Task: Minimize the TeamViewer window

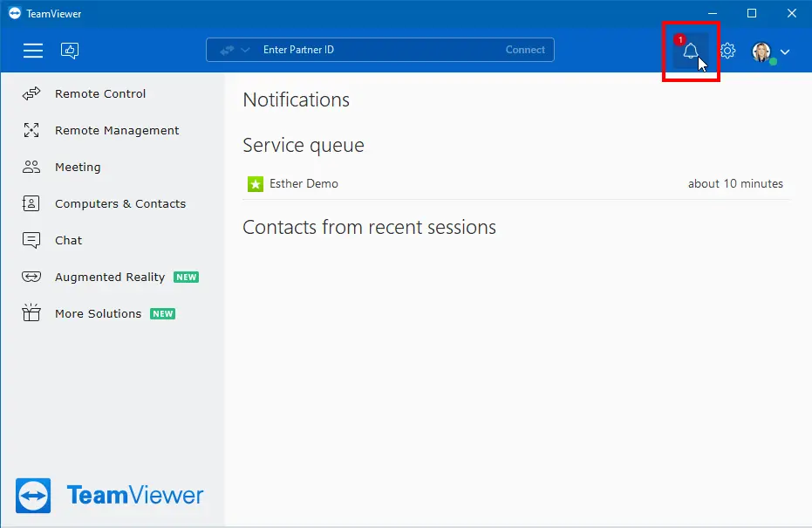Action: [x=713, y=13]
